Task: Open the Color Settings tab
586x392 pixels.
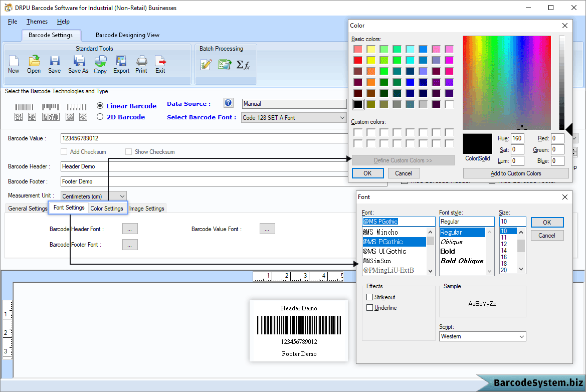Action: pyautogui.click(x=106, y=209)
